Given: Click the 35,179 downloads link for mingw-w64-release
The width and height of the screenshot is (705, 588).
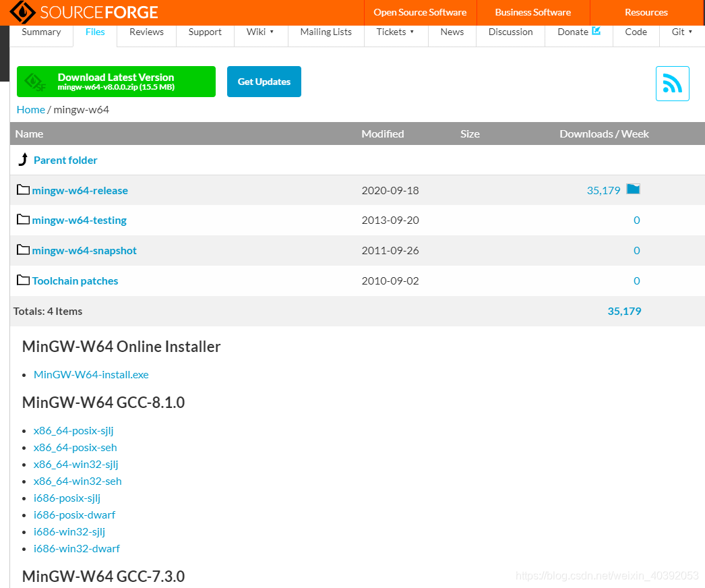Looking at the screenshot, I should point(603,190).
